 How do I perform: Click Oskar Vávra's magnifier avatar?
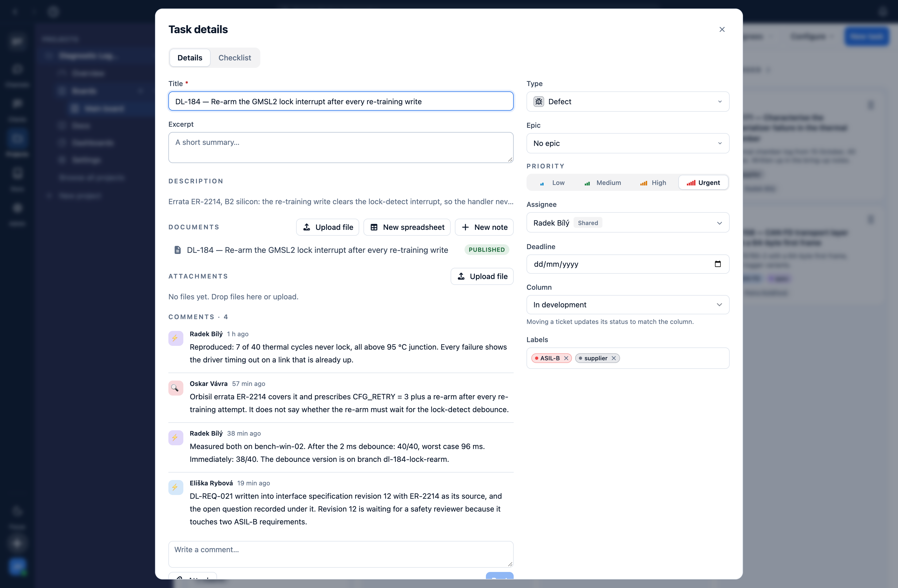coord(175,388)
